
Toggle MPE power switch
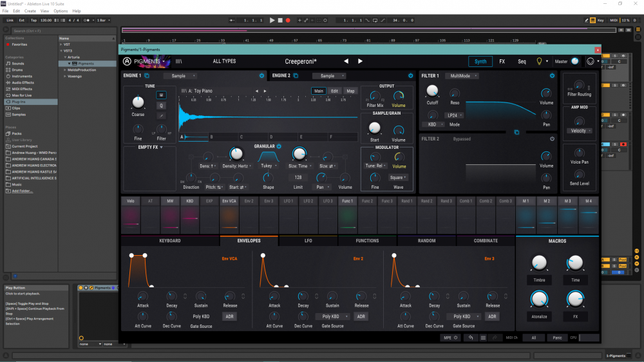coord(455,338)
